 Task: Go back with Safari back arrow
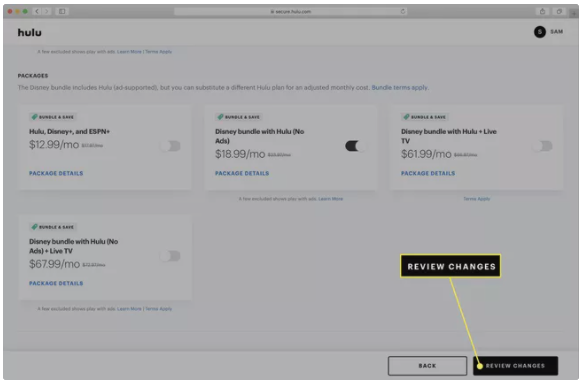(x=37, y=12)
